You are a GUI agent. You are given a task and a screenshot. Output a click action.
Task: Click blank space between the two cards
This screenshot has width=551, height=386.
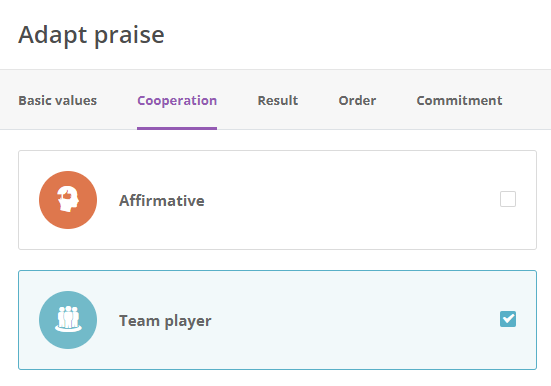tap(277, 260)
